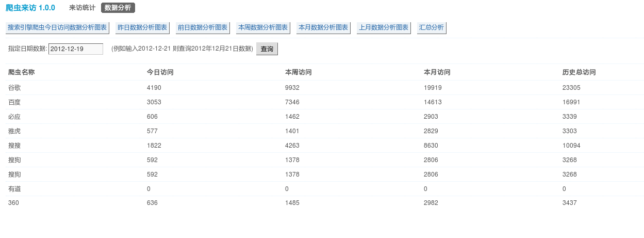Click 必应 total visits value 3339
The width and height of the screenshot is (644, 238).
(570, 117)
